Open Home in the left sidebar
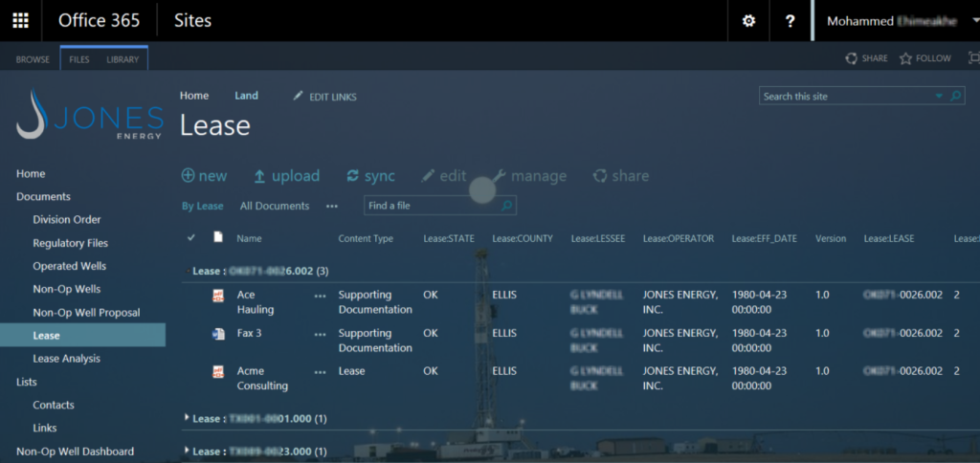This screenshot has height=463, width=980. [x=31, y=174]
